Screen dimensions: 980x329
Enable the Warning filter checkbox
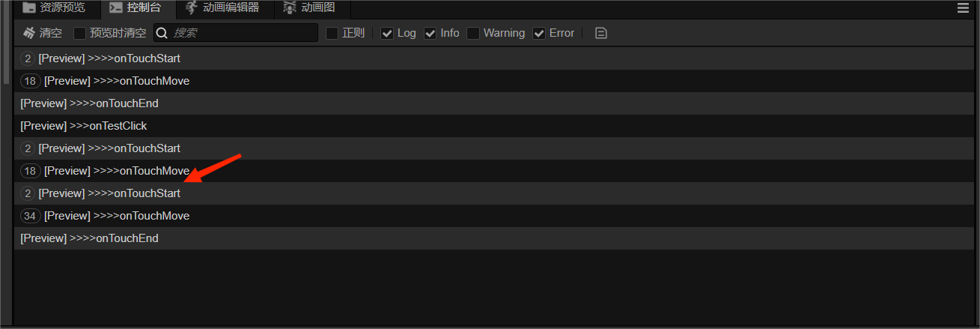point(473,33)
